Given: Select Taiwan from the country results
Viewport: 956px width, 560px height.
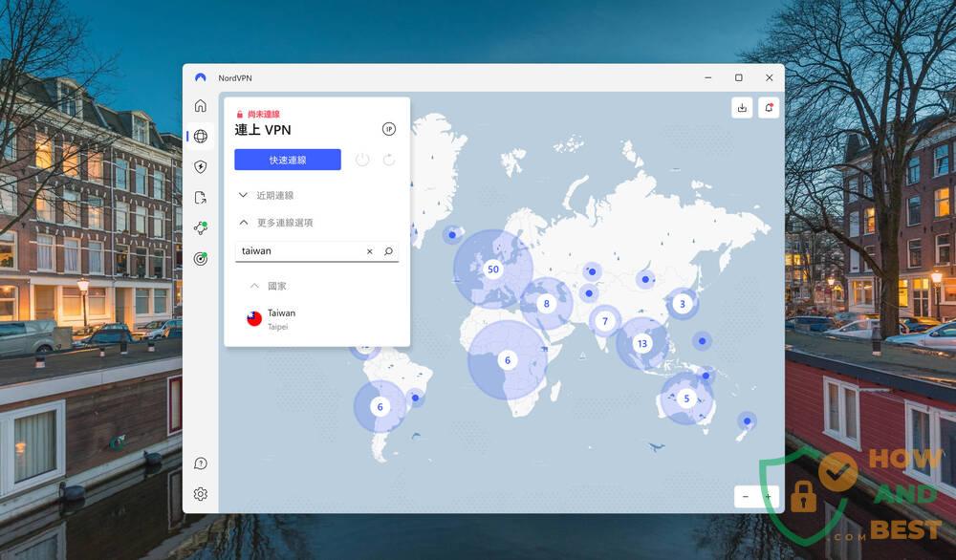Looking at the screenshot, I should (x=281, y=318).
